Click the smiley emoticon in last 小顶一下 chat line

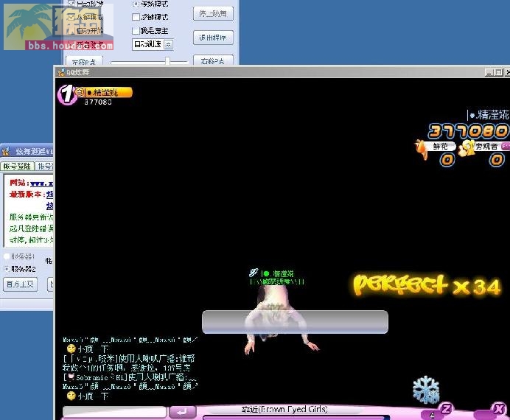(x=71, y=396)
